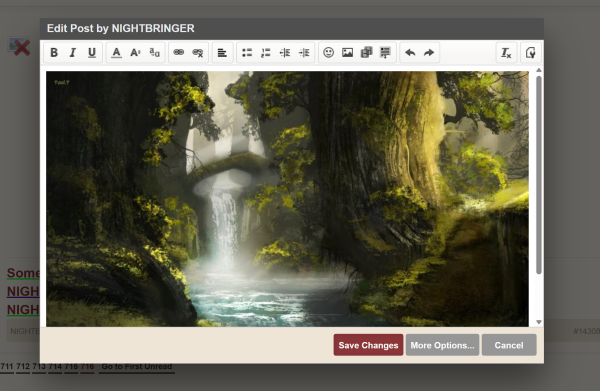Toggle bold formatting in the editor
The width and height of the screenshot is (600, 391).
[54, 52]
